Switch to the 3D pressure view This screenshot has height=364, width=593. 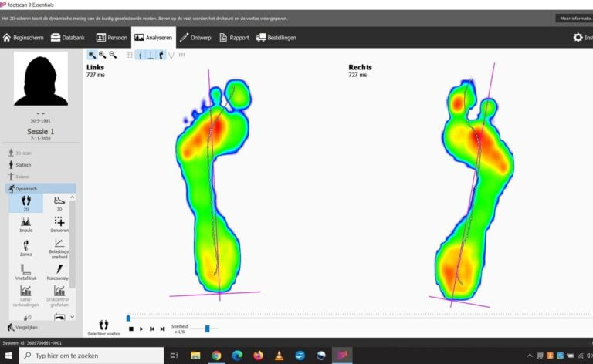pos(59,202)
